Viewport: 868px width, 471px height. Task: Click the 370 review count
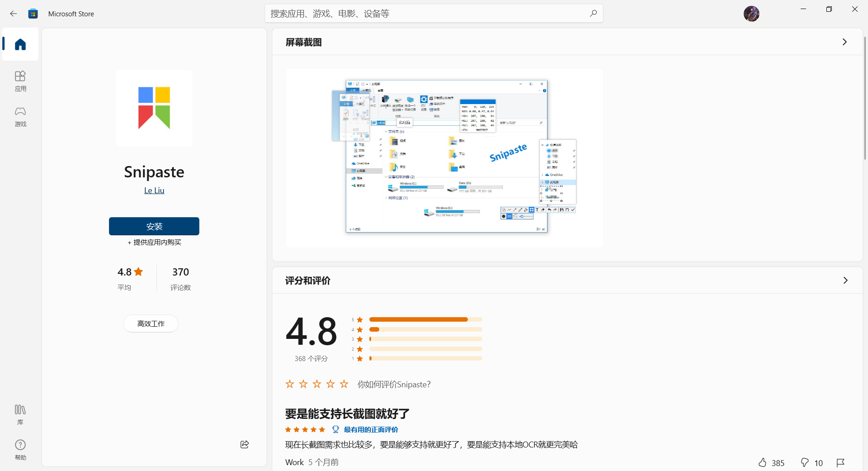(180, 272)
